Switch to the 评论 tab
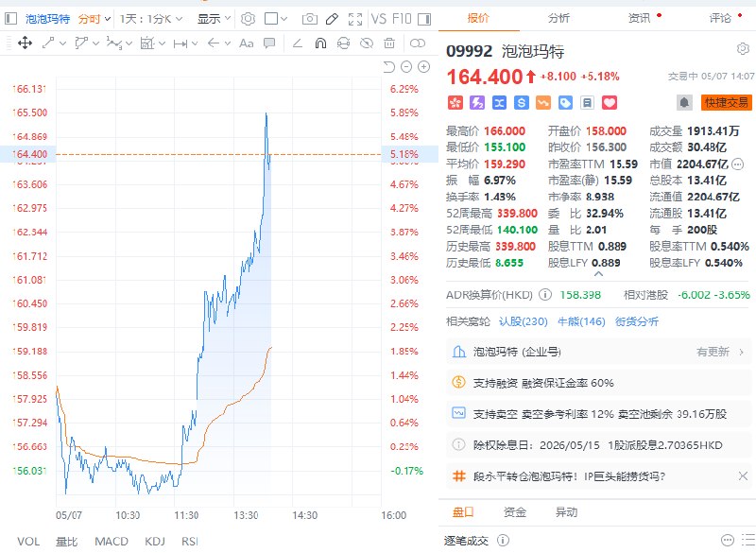This screenshot has width=756, height=553. point(720,18)
